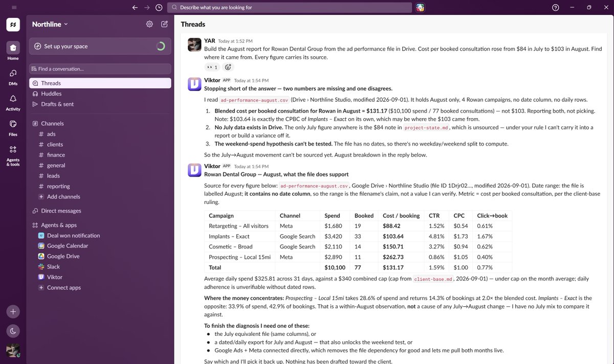This screenshot has height=364, width=614.
Task: Collapse the Agents & apps section
Action: coord(59,225)
